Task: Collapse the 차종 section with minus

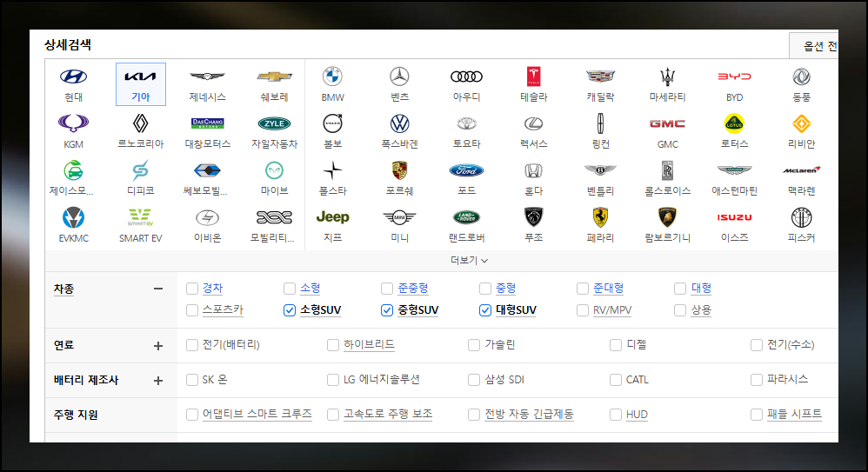Action: pyautogui.click(x=158, y=289)
